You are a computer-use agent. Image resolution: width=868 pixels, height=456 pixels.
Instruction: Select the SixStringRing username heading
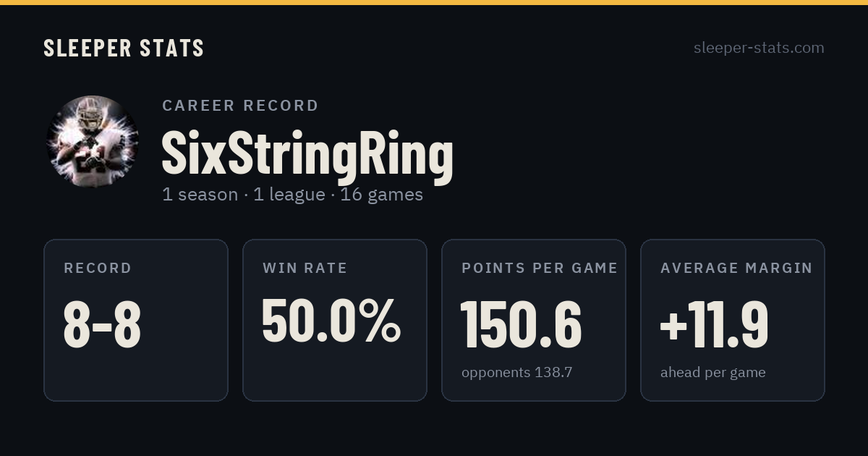307,153
